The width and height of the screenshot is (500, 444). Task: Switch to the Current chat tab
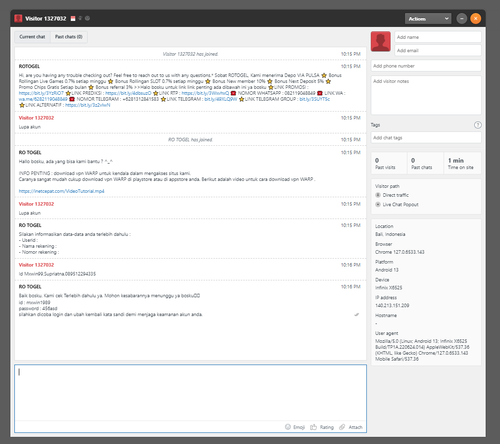coord(32,37)
